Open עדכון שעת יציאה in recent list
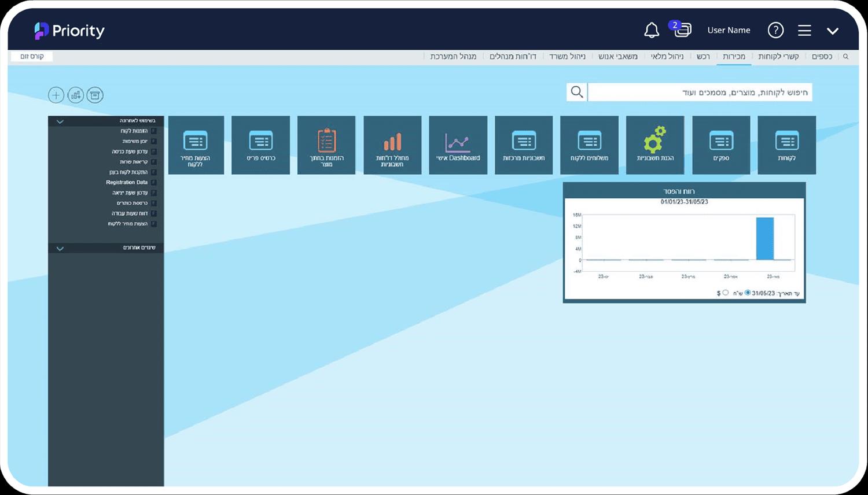The height and width of the screenshot is (495, 868). point(130,193)
